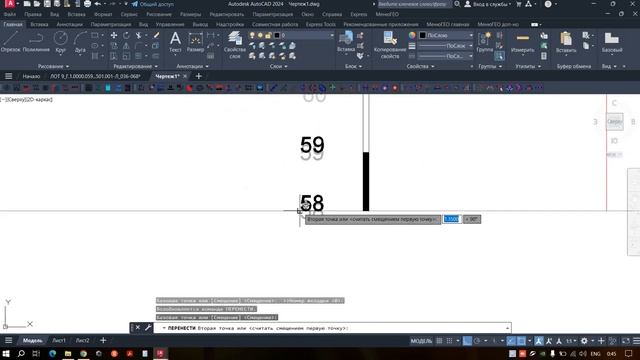Click the command line customize wrench icon
This screenshot has width=640, height=360.
click(x=148, y=328)
